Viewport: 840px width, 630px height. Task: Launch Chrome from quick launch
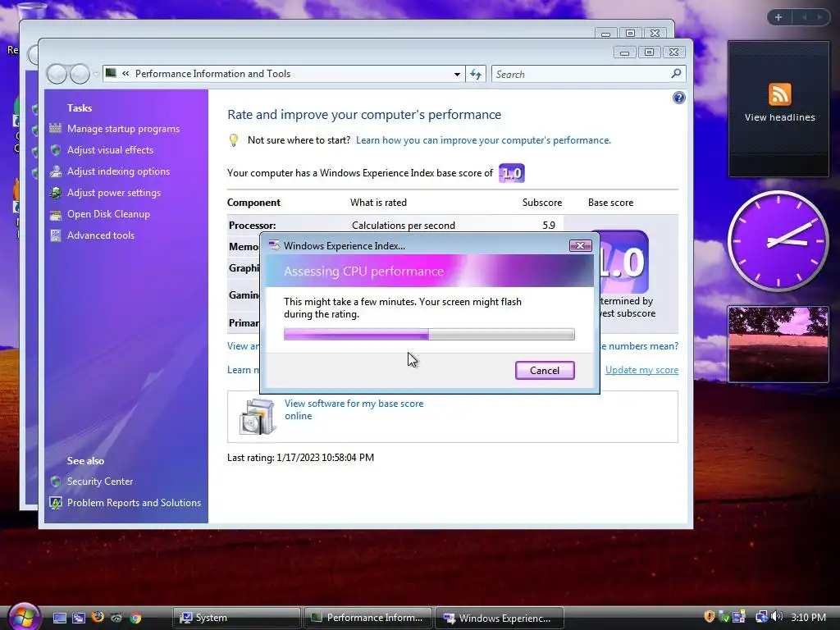(x=135, y=618)
